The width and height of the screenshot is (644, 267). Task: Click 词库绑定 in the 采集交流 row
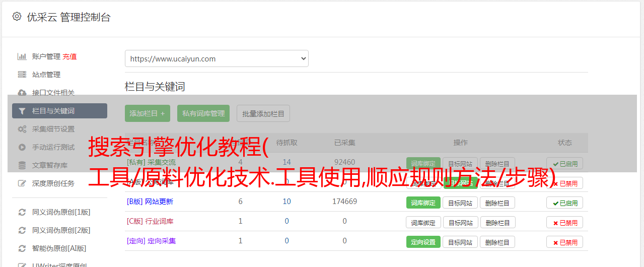[x=423, y=163]
